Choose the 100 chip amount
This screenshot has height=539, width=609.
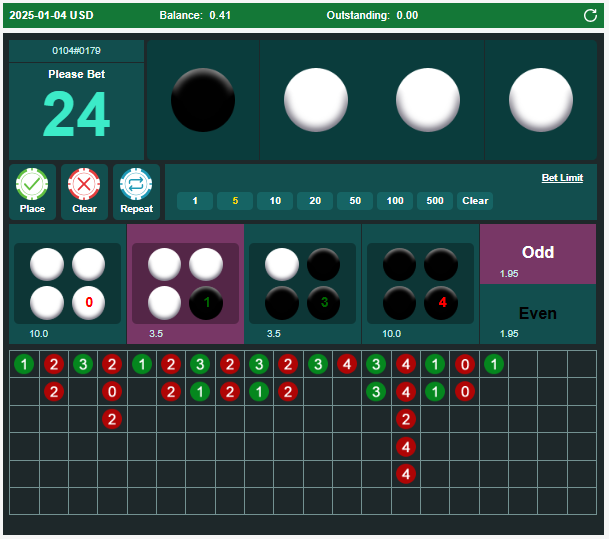[395, 201]
